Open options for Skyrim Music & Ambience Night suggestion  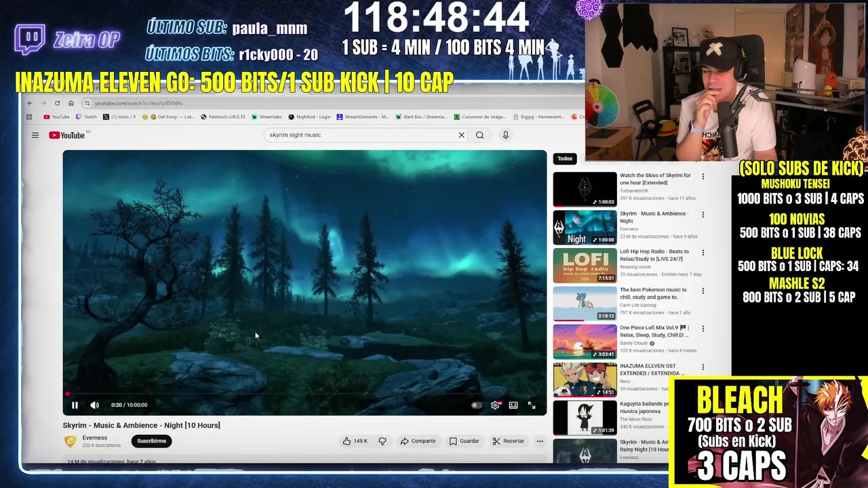(x=703, y=215)
